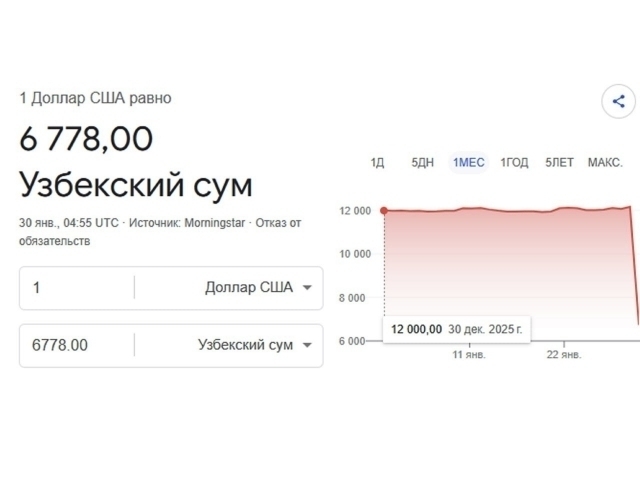This screenshot has height=480, width=640.
Task: Focus the 6778.00 converted amount field
Action: point(80,345)
